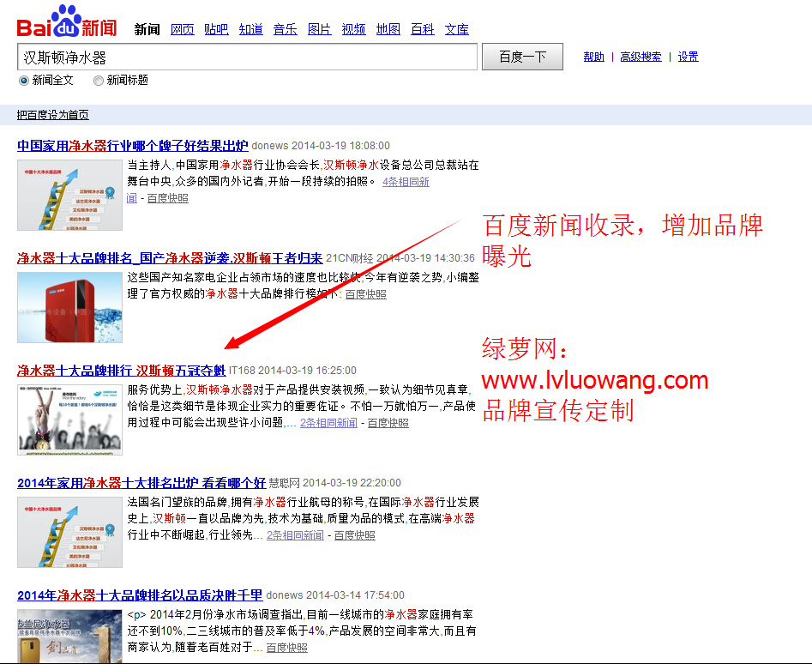Click the Baidu 新闻 logo
The image size is (812, 664).
[x=67, y=21]
